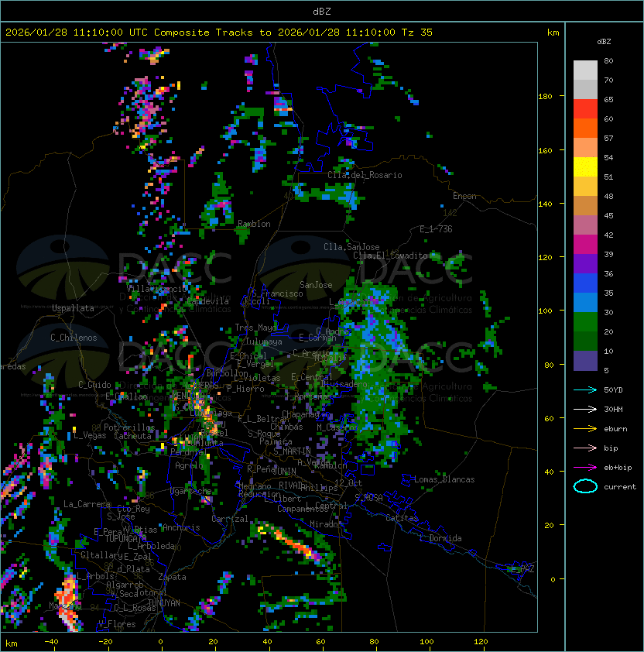The height and width of the screenshot is (652, 644).
Task: Click the Composite Tracks timestamp header text
Action: point(219,33)
